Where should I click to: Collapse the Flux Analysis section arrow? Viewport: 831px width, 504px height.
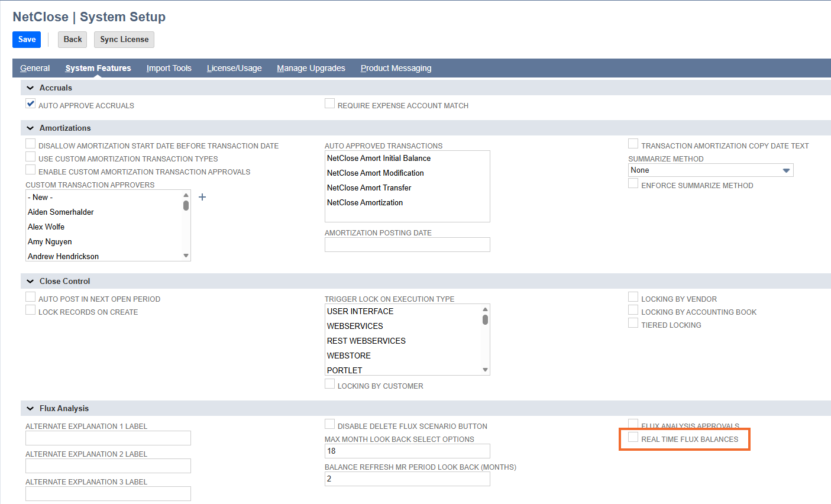click(30, 409)
